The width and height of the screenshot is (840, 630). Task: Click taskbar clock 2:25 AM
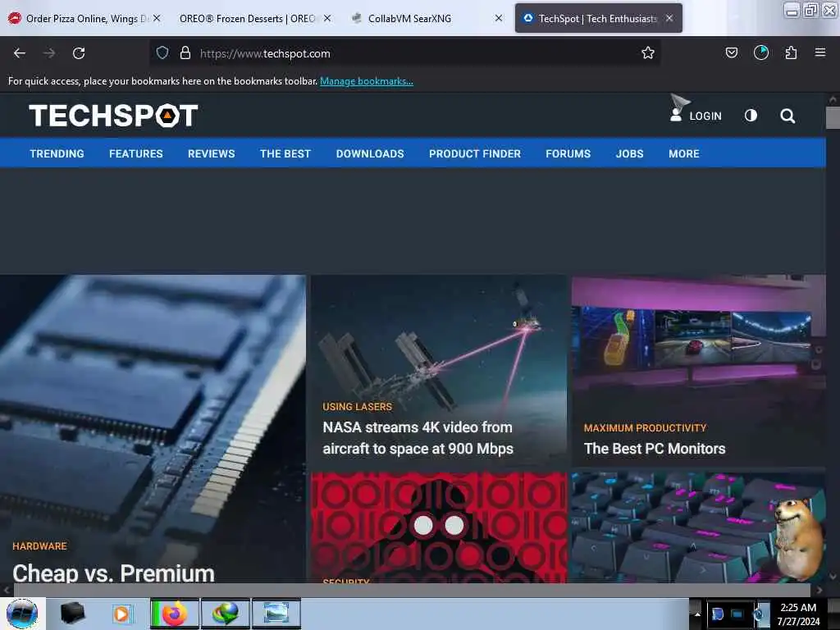[798, 614]
